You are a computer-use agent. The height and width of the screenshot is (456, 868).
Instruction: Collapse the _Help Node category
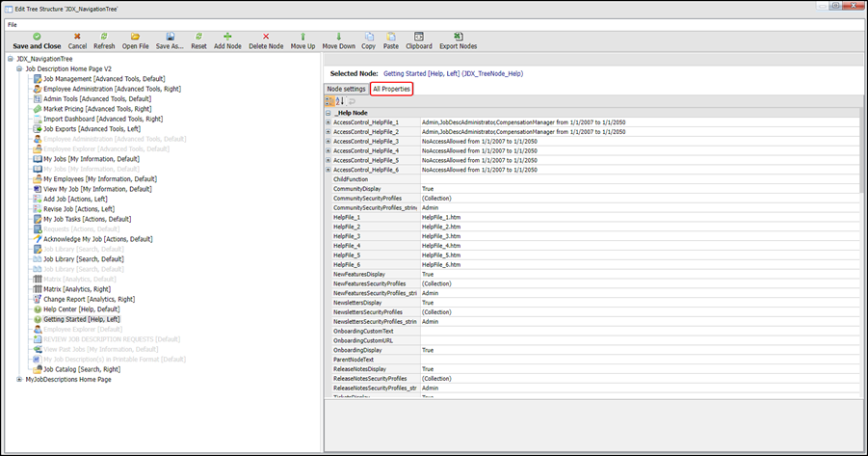coord(329,114)
